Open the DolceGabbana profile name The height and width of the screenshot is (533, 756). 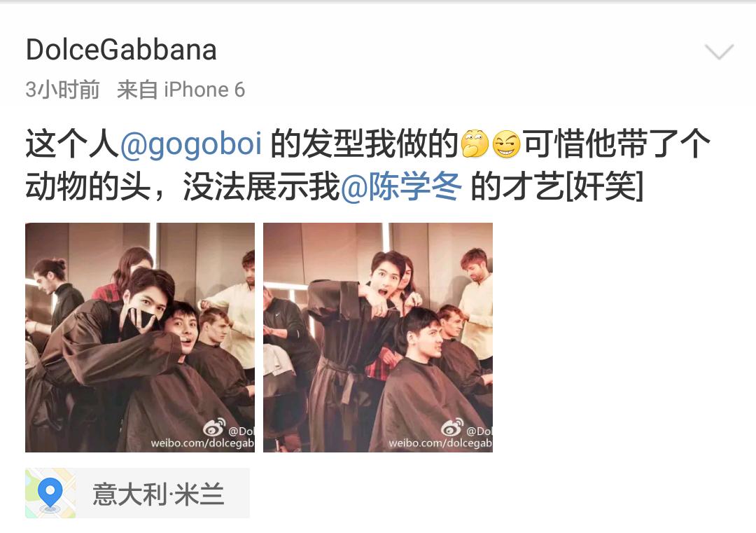click(x=121, y=50)
